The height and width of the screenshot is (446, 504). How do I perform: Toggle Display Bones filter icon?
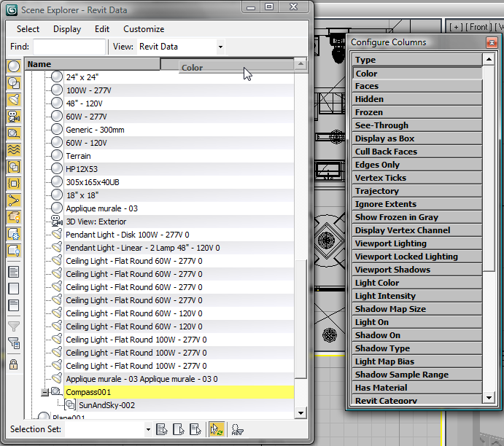[14, 200]
